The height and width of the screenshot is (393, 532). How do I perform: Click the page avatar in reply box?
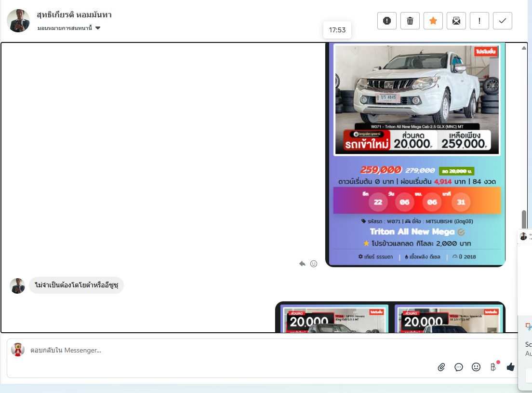(x=18, y=350)
